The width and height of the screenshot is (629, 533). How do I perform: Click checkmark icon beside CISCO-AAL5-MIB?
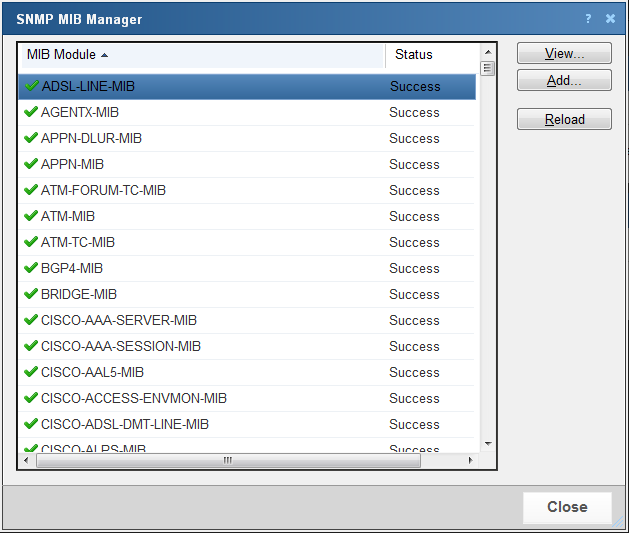pyautogui.click(x=31, y=372)
